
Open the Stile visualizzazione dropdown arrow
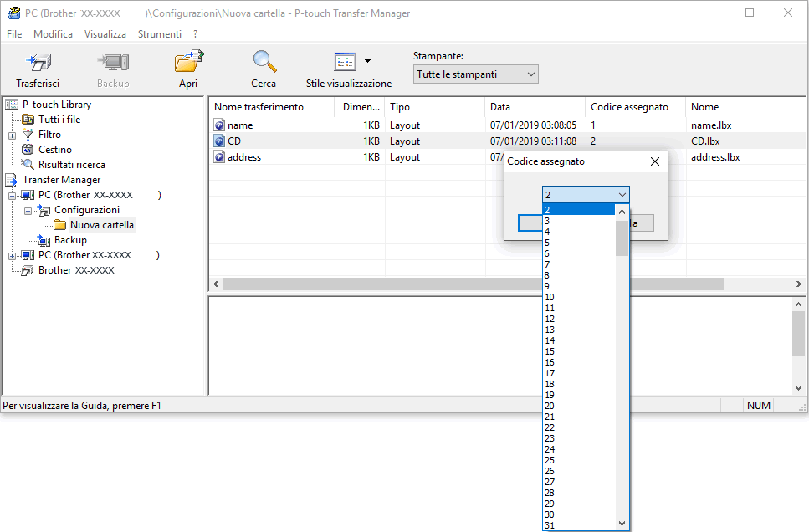coord(367,61)
